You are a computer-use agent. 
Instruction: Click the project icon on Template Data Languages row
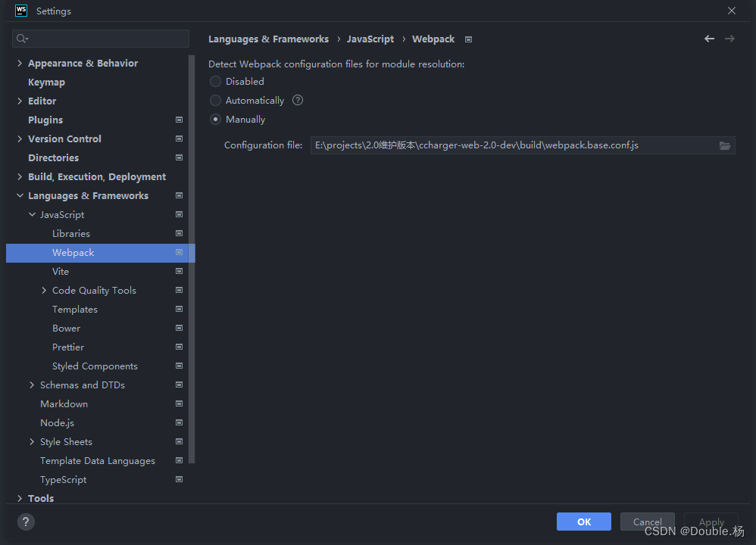[179, 461]
